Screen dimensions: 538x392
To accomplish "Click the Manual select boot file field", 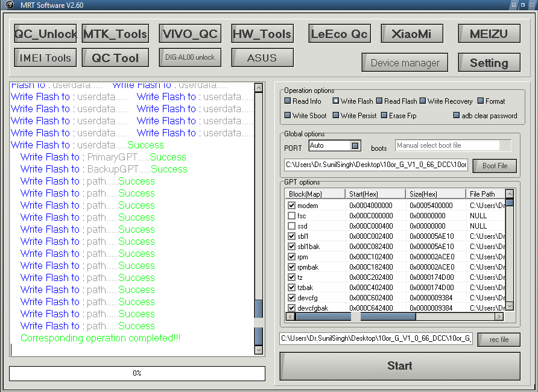I will pos(452,145).
